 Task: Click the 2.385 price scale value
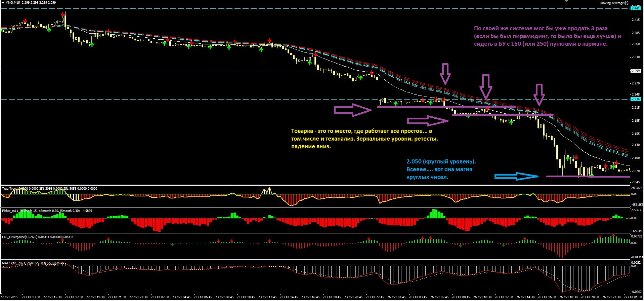pyautogui.click(x=636, y=33)
